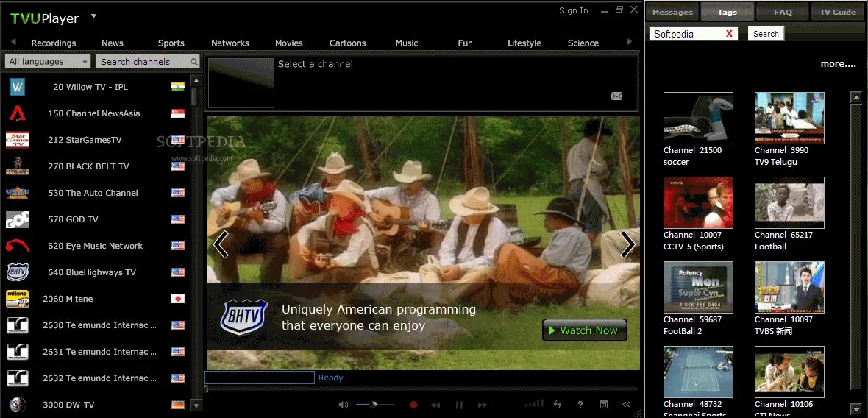Click channel list scroll-up arrow
Screen dimensions: 868x418
coord(196,80)
